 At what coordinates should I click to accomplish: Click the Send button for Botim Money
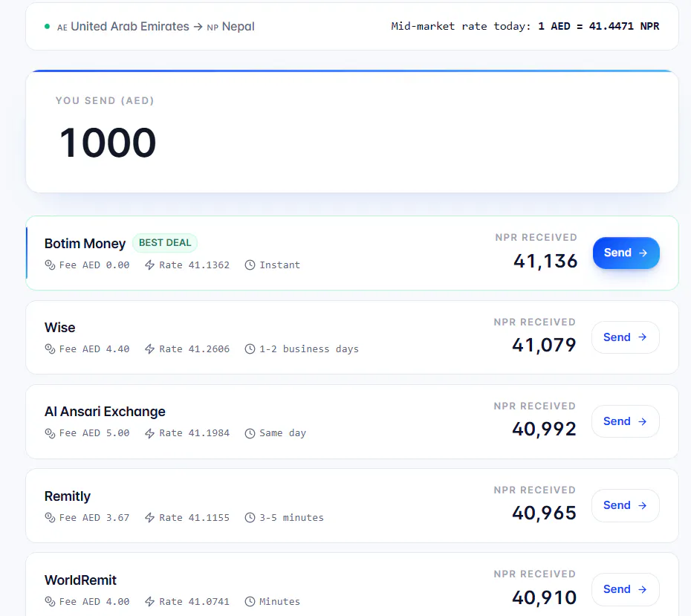click(x=626, y=253)
